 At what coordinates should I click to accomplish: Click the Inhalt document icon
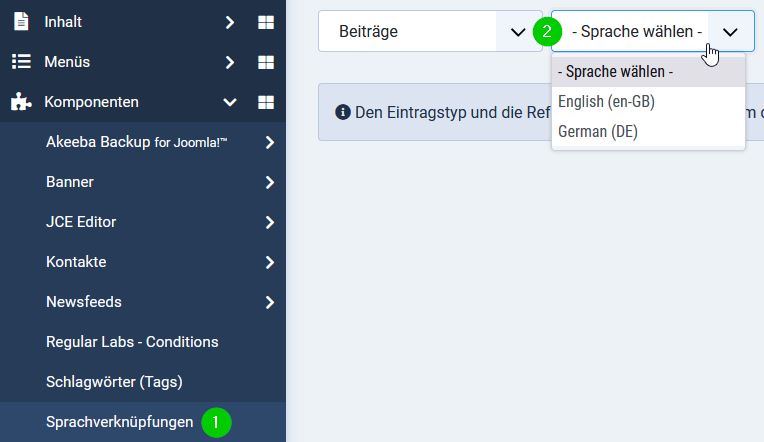click(x=20, y=21)
